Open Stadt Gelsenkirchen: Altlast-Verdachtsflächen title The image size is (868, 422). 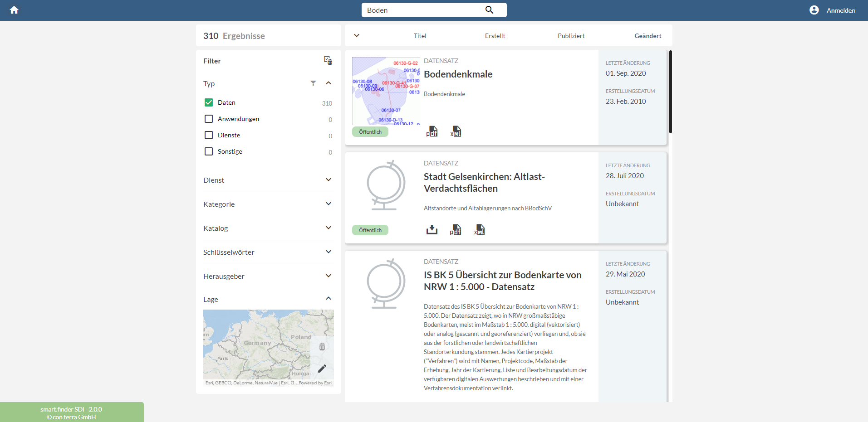[x=484, y=183]
